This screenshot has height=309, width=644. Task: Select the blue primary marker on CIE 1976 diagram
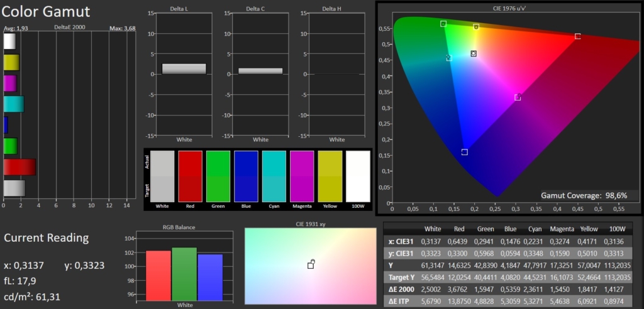point(464,152)
